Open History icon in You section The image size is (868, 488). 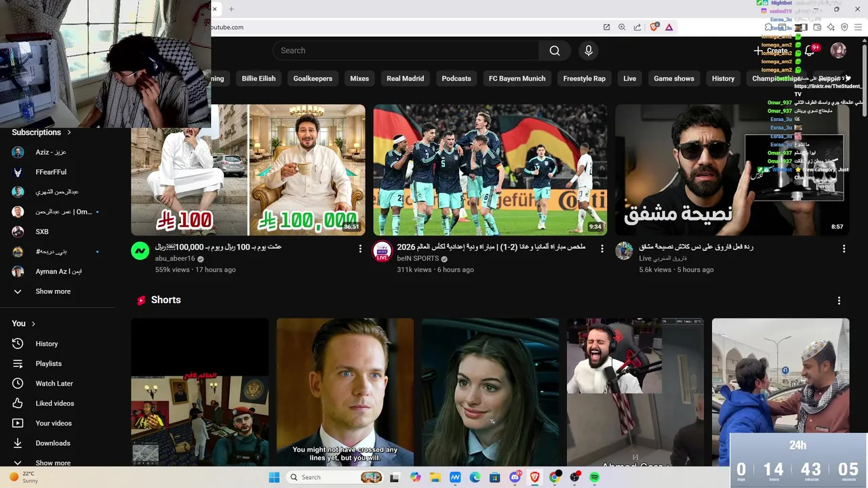18,344
